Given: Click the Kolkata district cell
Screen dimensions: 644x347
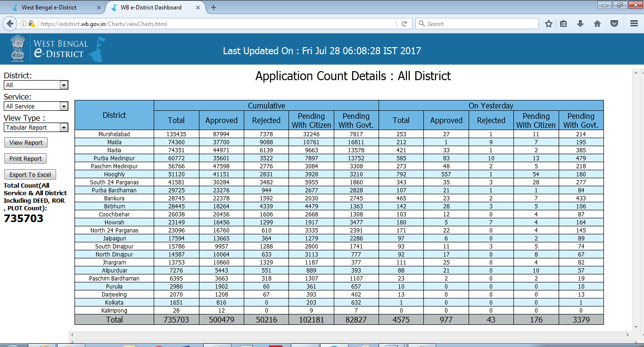Looking at the screenshot, I should (x=114, y=303).
